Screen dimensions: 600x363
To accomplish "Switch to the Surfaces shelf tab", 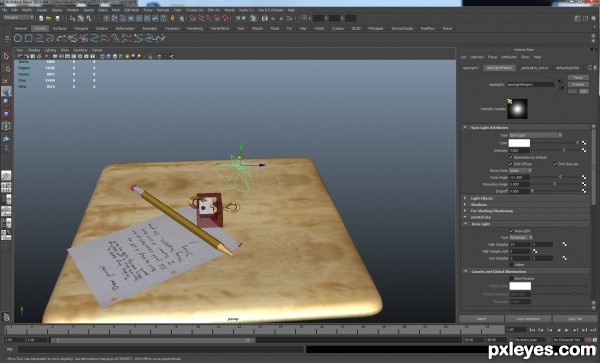I will [x=60, y=28].
